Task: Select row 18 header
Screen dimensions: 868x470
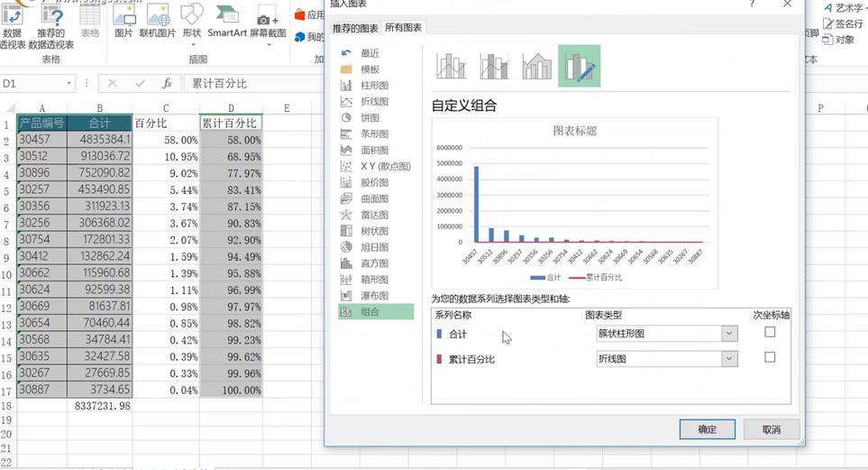Action: tap(6, 406)
